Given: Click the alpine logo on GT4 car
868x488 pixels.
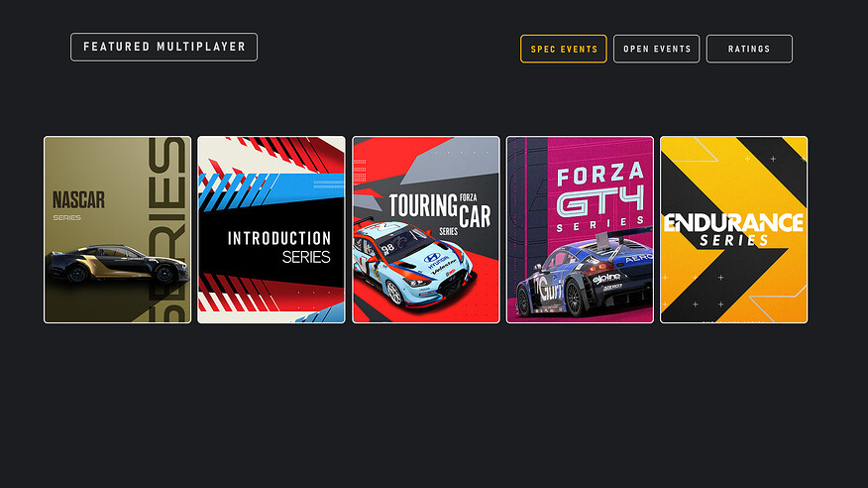Looking at the screenshot, I should [x=606, y=278].
